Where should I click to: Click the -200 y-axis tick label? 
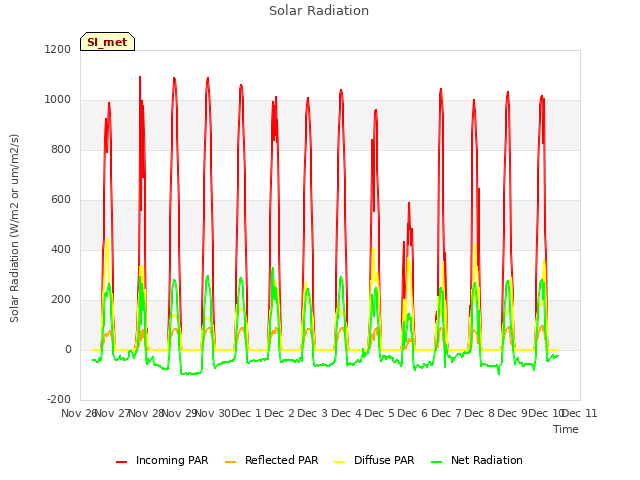[x=59, y=399]
